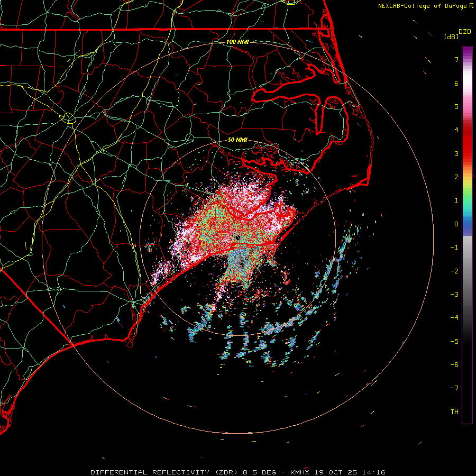Click the Differential Reflectivity timestamp caption

(238, 472)
